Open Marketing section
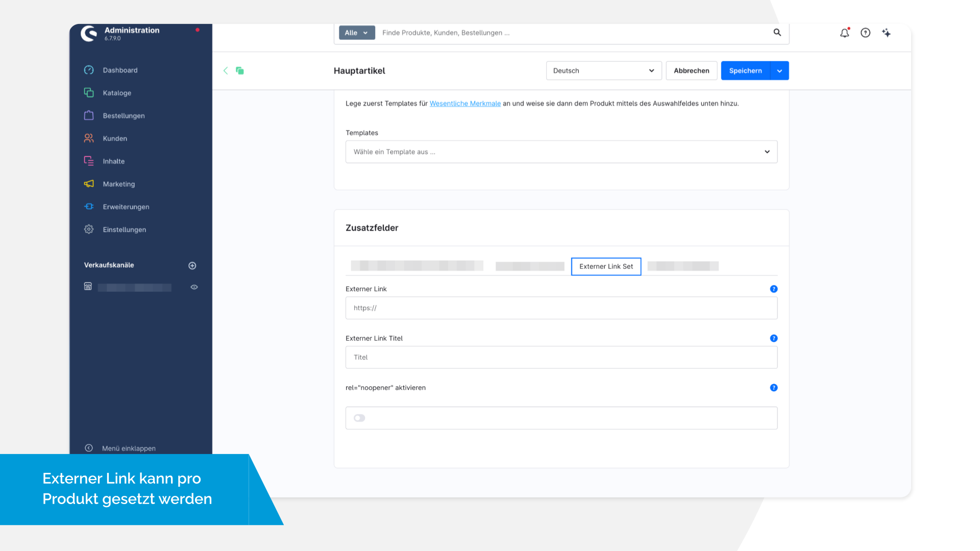This screenshot has height=551, width=980. 119,184
